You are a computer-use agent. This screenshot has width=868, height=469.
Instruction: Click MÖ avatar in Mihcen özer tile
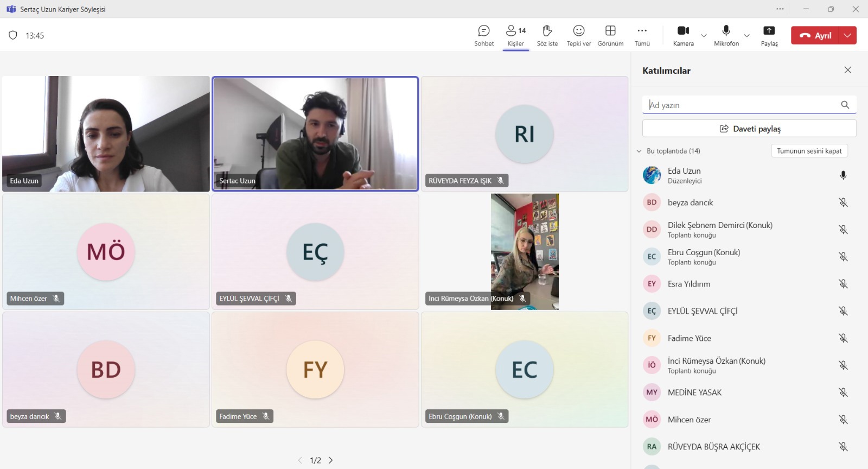click(106, 252)
